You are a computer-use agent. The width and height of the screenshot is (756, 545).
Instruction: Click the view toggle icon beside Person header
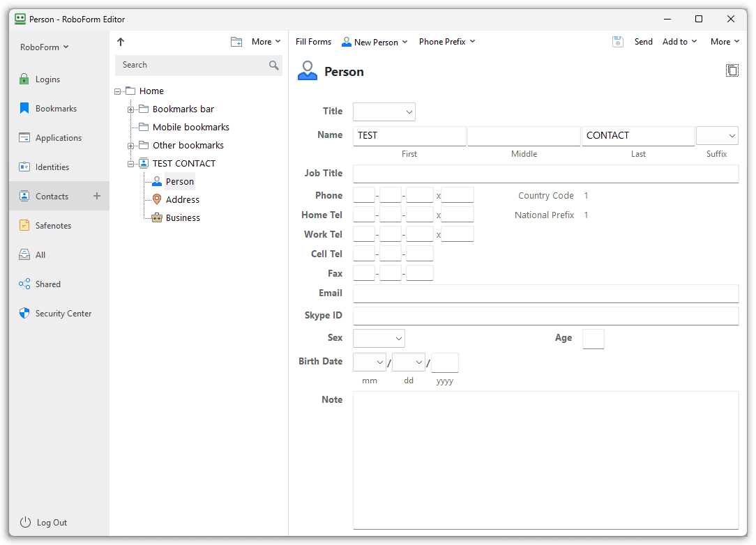(732, 71)
